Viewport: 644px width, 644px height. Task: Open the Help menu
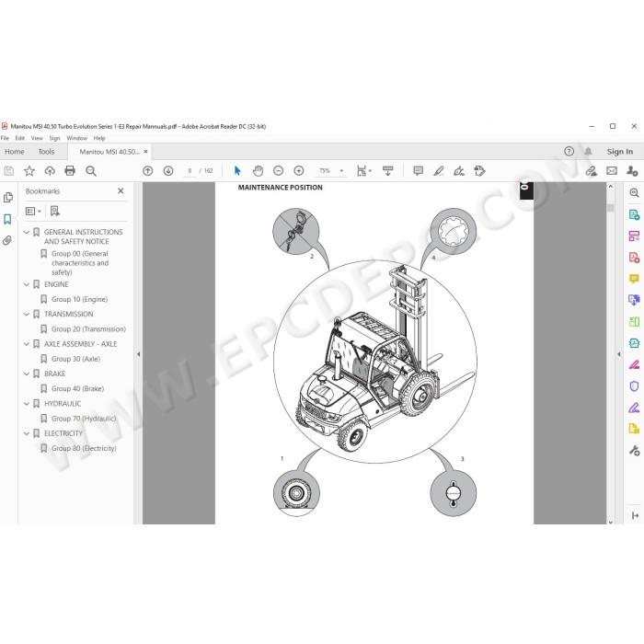click(x=99, y=138)
